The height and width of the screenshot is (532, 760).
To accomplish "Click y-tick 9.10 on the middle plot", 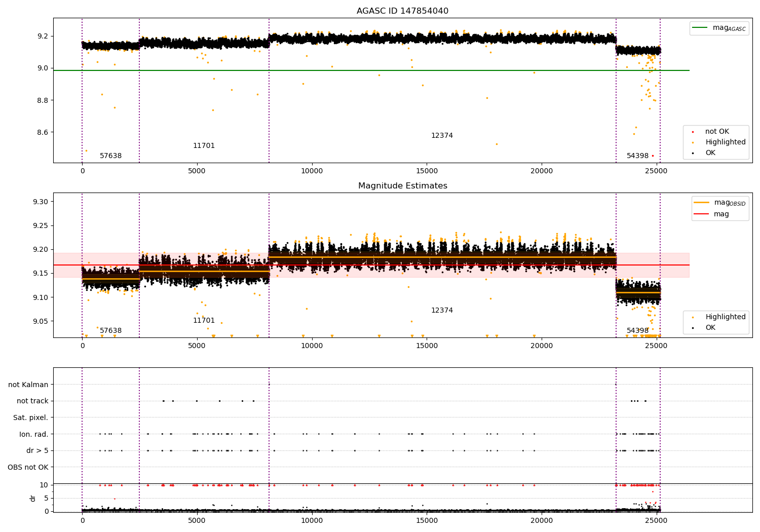I will (41, 297).
